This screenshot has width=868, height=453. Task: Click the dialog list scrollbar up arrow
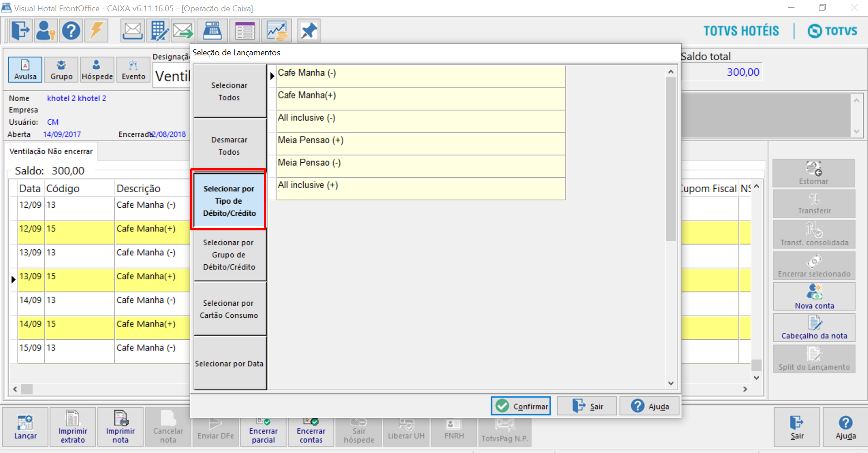pyautogui.click(x=671, y=72)
